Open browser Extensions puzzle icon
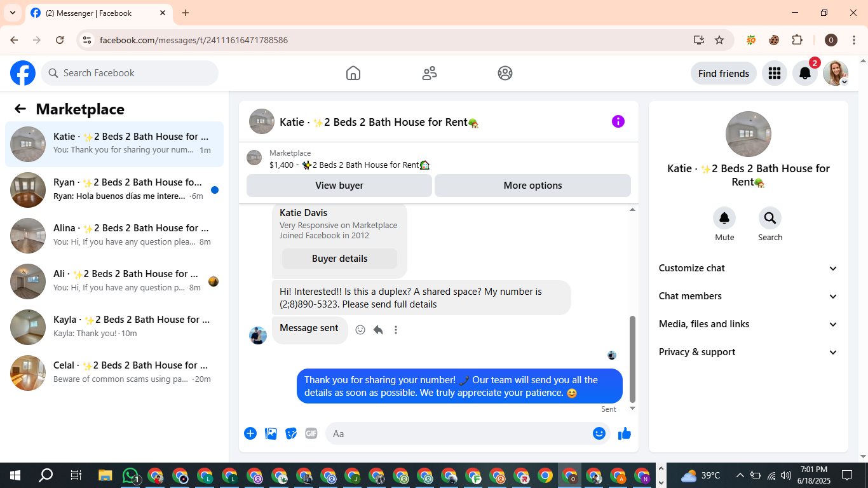The height and width of the screenshot is (488, 868). [797, 40]
